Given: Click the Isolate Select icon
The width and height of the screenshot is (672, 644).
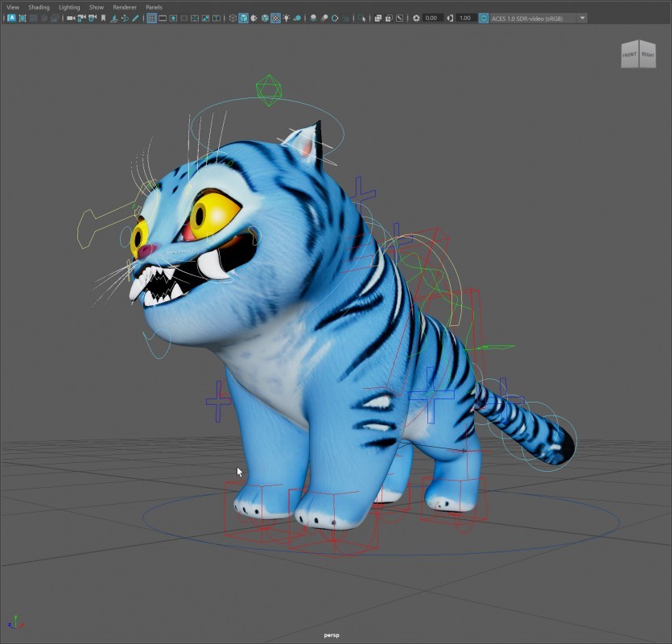Looking at the screenshot, I should (x=361, y=18).
